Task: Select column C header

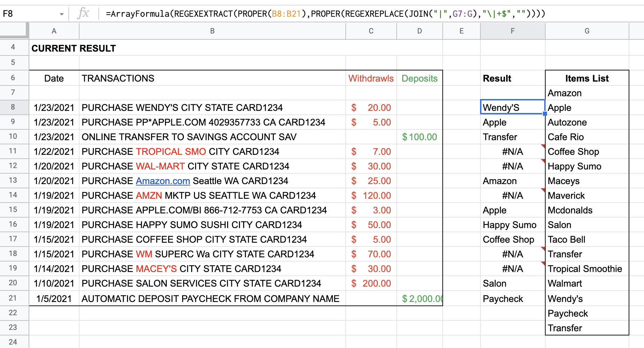Action: pyautogui.click(x=371, y=31)
